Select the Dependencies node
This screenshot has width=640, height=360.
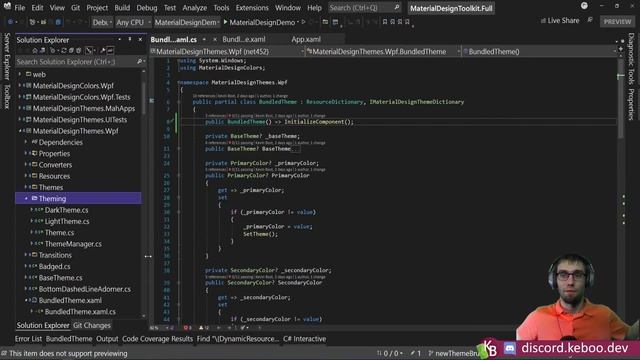point(60,142)
